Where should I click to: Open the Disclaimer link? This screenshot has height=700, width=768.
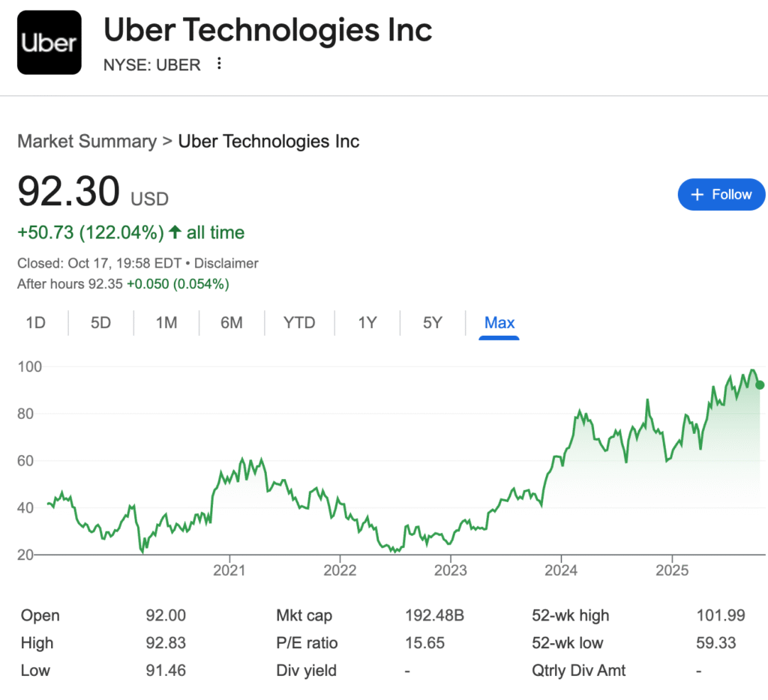click(226, 263)
